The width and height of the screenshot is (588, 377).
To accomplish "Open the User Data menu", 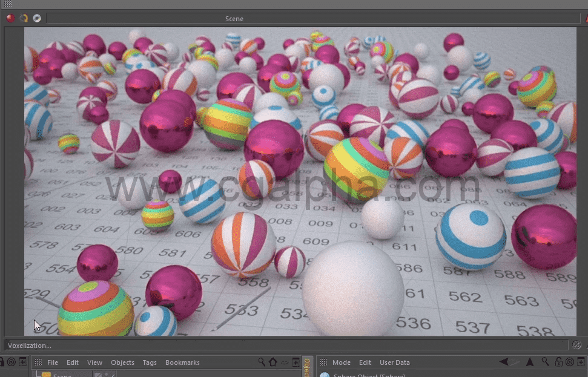I will click(x=395, y=362).
